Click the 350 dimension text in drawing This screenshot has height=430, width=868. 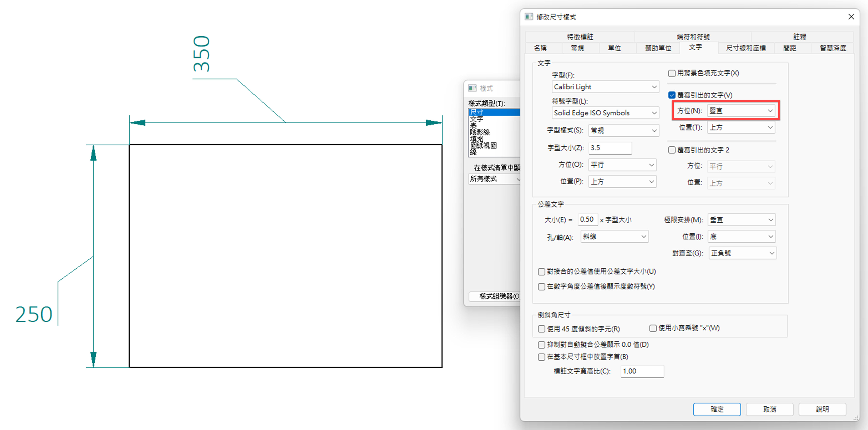pos(201,54)
